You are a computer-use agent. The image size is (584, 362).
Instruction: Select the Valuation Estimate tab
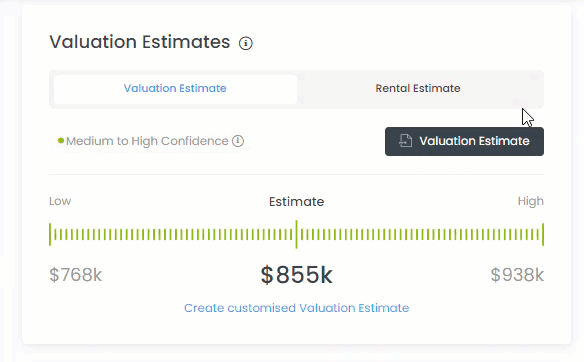tap(175, 89)
